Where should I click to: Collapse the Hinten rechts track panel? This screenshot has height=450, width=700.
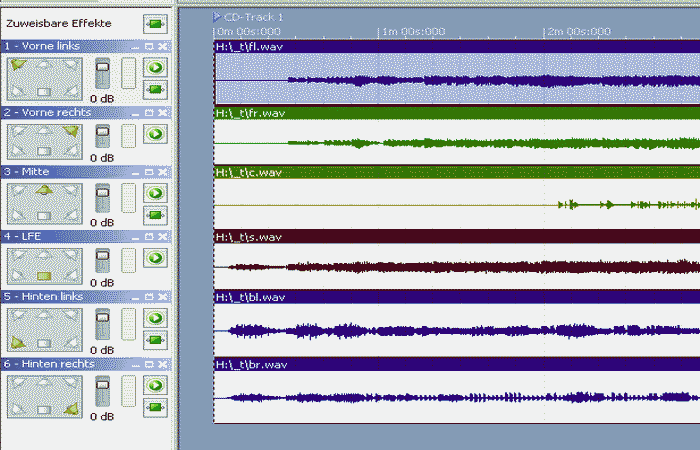tap(136, 364)
